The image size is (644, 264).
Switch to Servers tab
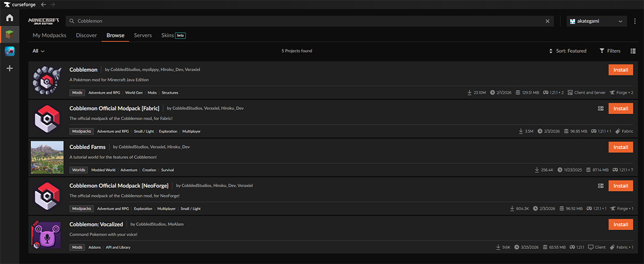click(143, 35)
